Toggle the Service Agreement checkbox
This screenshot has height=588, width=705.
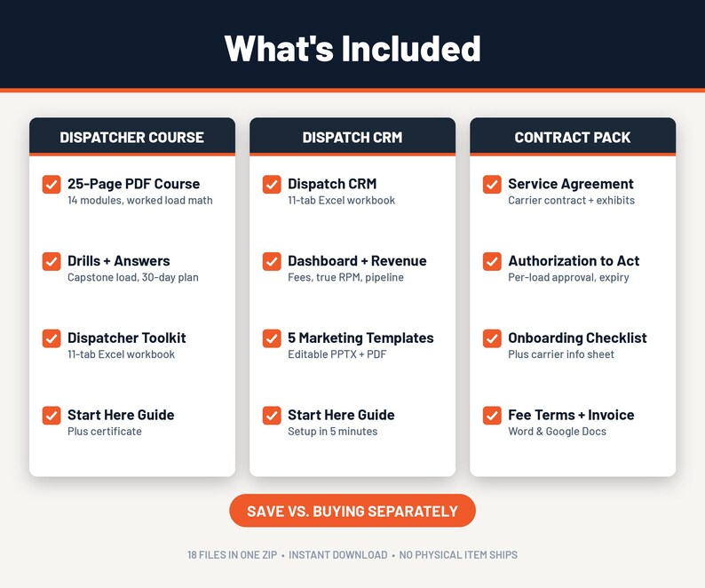point(492,185)
